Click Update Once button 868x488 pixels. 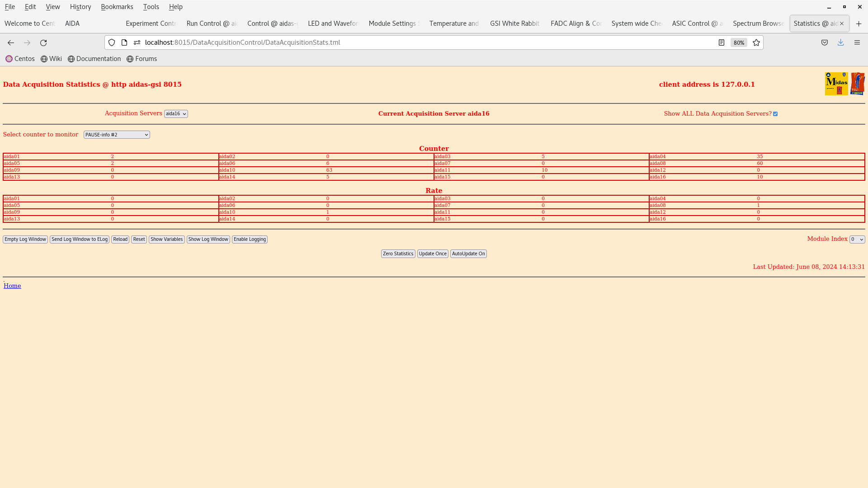click(432, 253)
